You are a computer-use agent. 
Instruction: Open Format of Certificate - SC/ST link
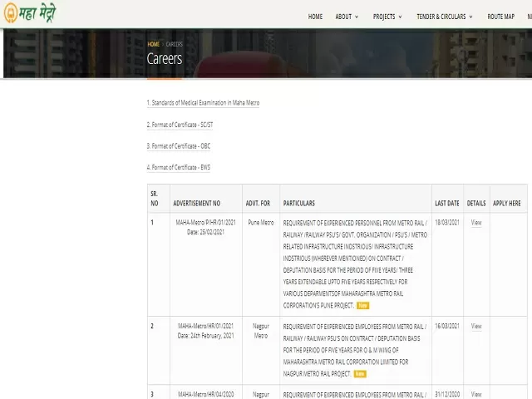[180, 125]
